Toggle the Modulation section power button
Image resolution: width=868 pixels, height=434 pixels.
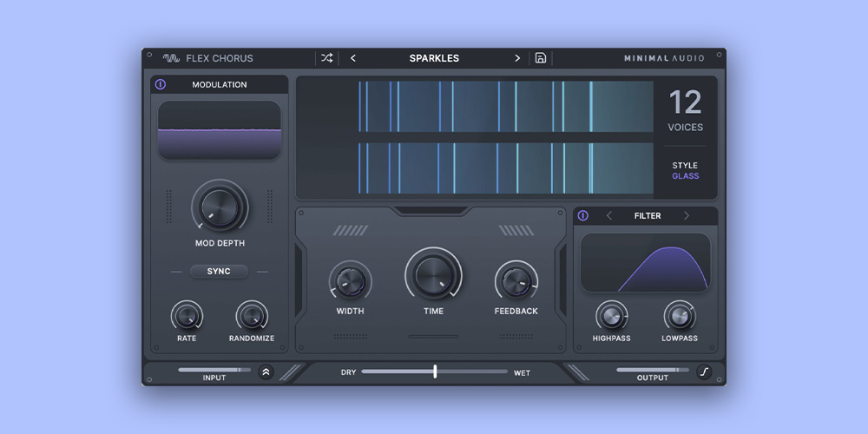[161, 84]
